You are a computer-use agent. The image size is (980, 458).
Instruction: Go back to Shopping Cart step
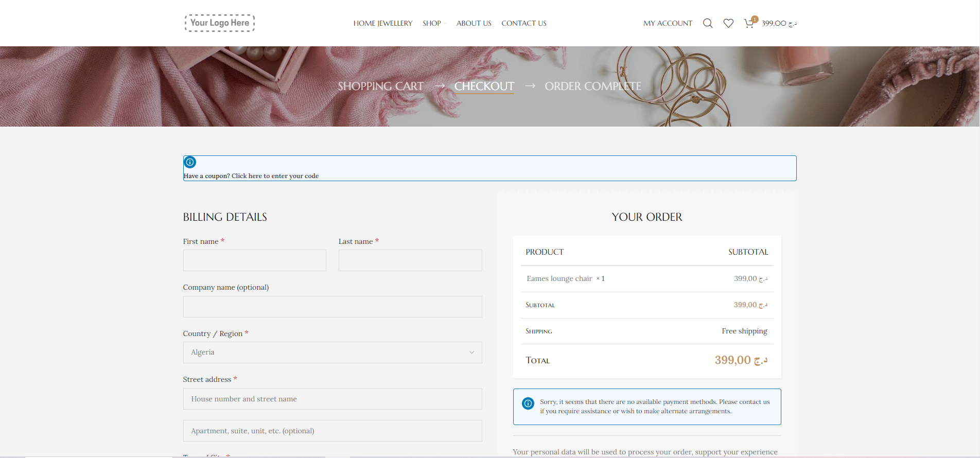380,86
